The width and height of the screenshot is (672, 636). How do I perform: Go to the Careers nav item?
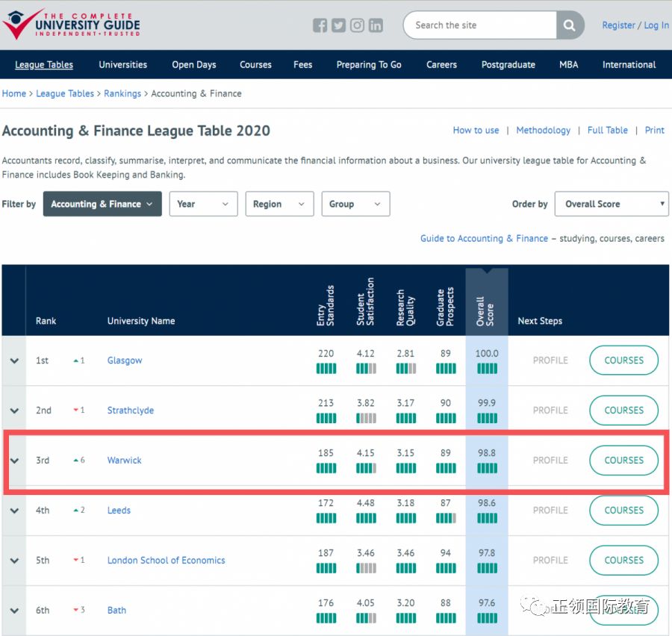441,65
